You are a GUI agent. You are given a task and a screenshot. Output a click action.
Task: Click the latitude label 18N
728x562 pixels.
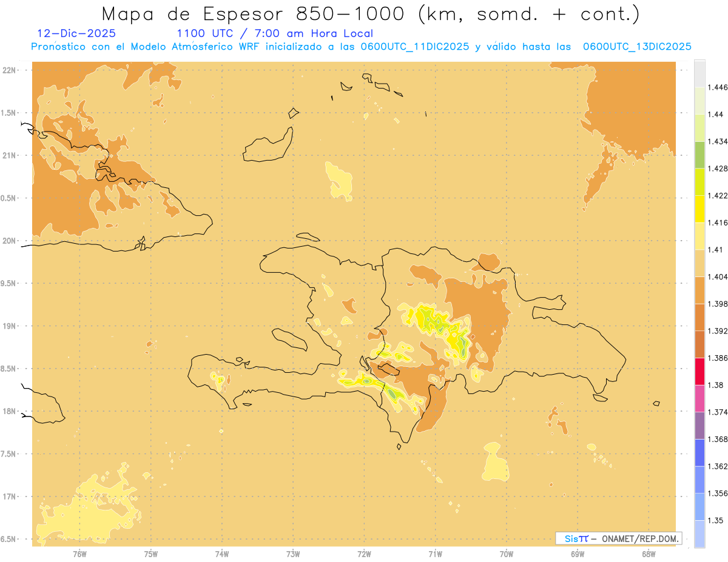pyautogui.click(x=9, y=412)
